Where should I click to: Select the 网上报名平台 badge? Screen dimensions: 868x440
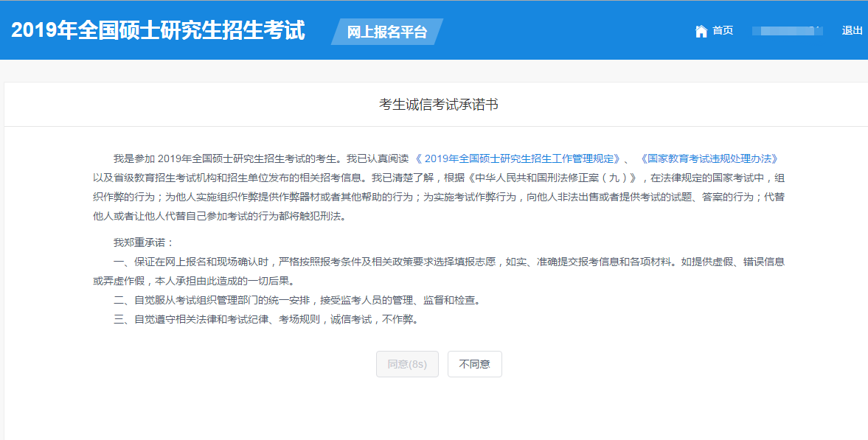(x=387, y=32)
